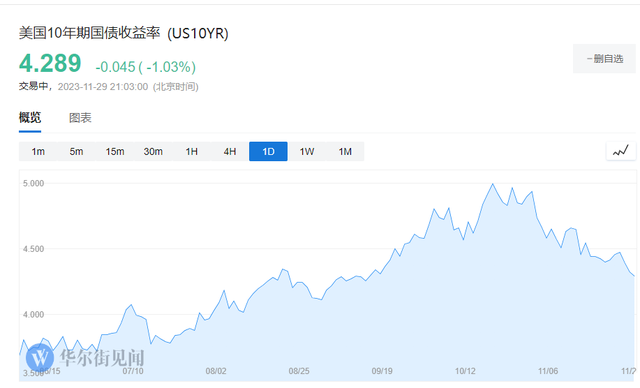Screen dimensions: 640x388
Task: Click the US10YR title heading
Action: coord(123,33)
